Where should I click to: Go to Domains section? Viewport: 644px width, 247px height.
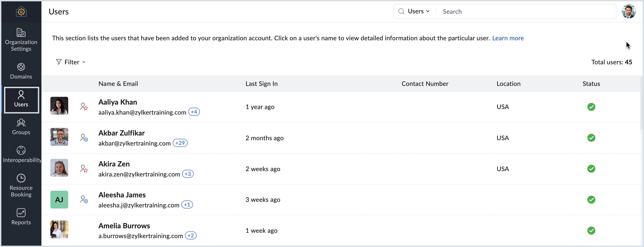coord(21,71)
